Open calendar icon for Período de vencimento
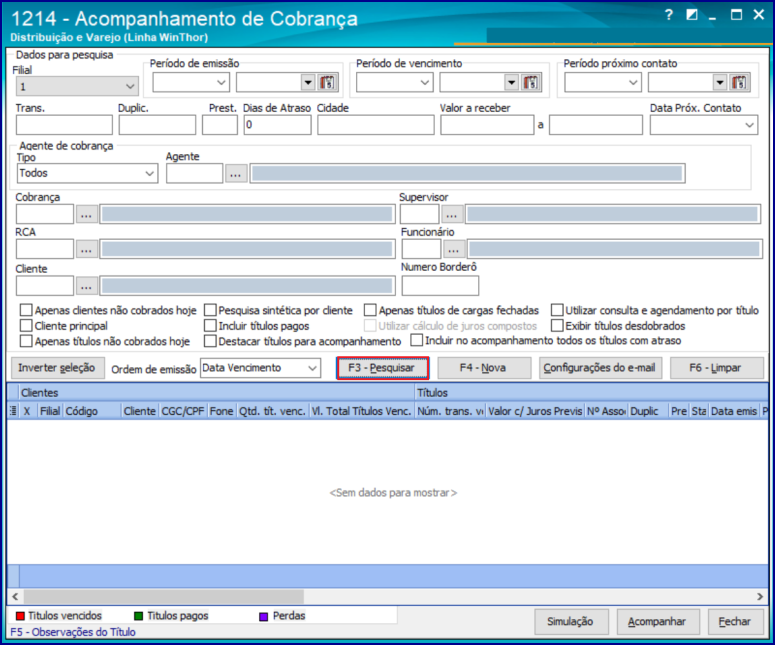This screenshot has width=775, height=645. [530, 82]
